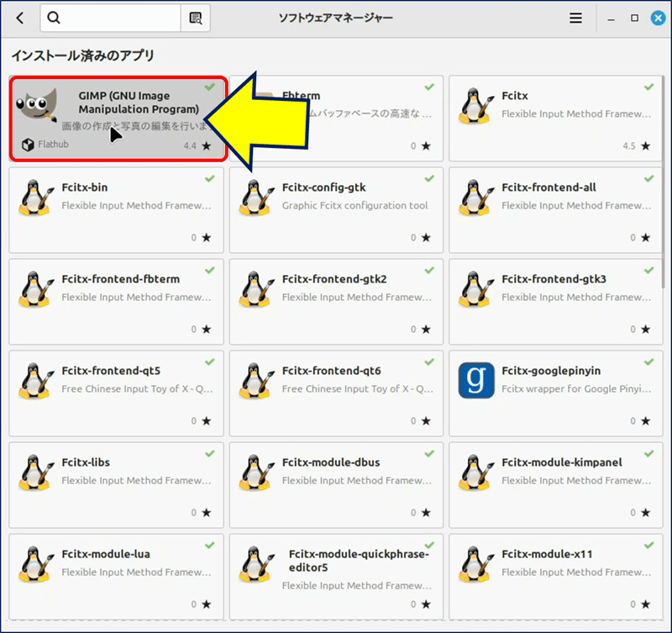The height and width of the screenshot is (633, 672).
Task: Click the "Fcitx-module-kimpanel" title
Action: click(x=562, y=462)
